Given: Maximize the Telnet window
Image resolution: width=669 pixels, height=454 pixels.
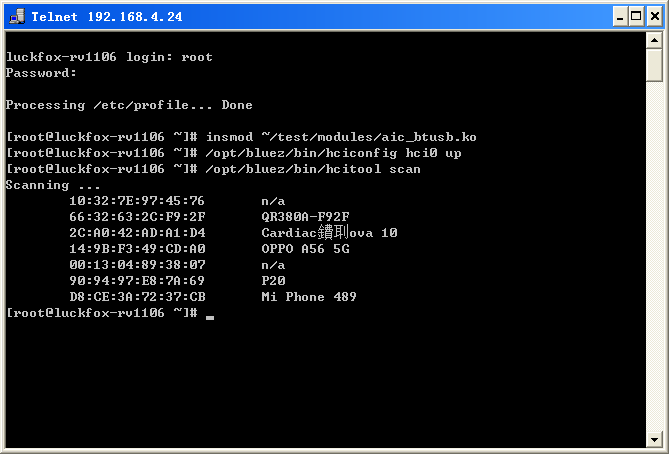Looking at the screenshot, I should pos(636,16).
